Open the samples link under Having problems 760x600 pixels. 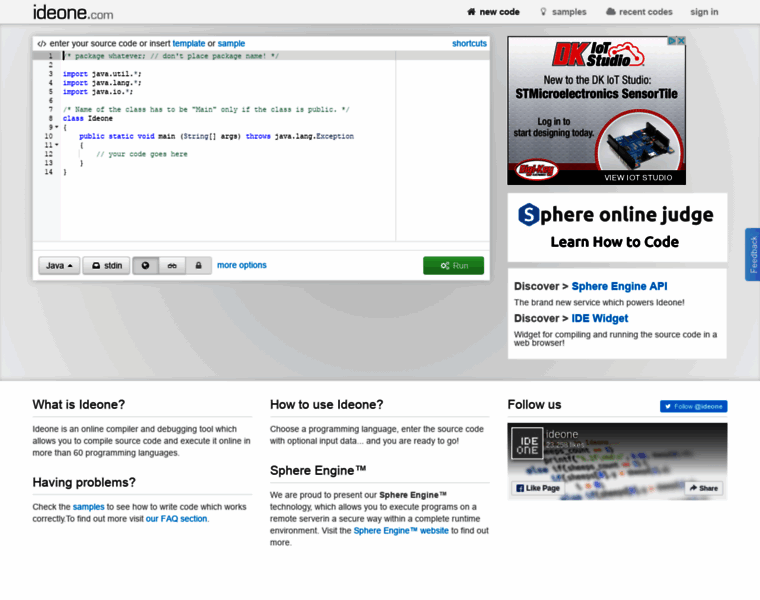pyautogui.click(x=88, y=506)
